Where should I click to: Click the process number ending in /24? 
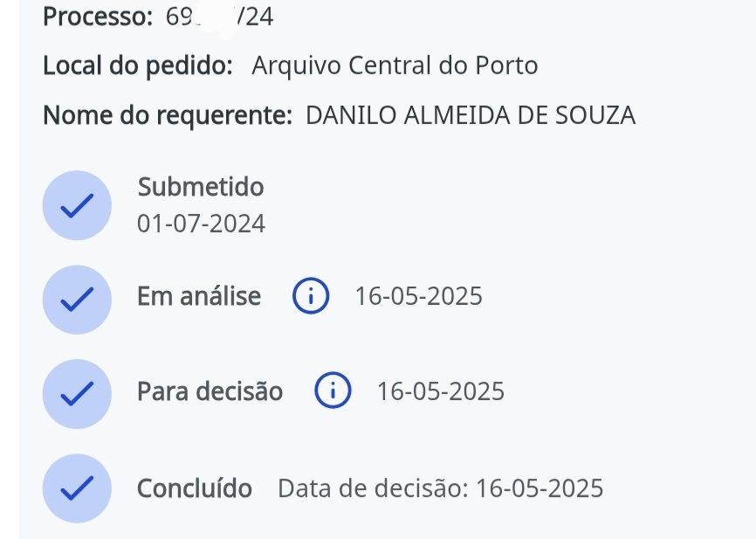tap(219, 17)
